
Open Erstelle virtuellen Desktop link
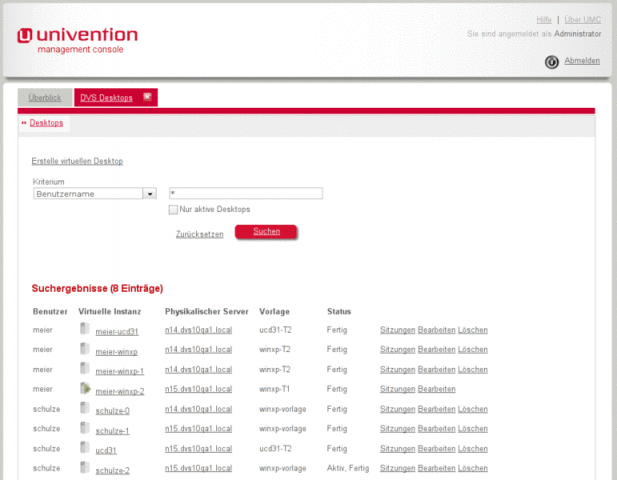coord(77,161)
